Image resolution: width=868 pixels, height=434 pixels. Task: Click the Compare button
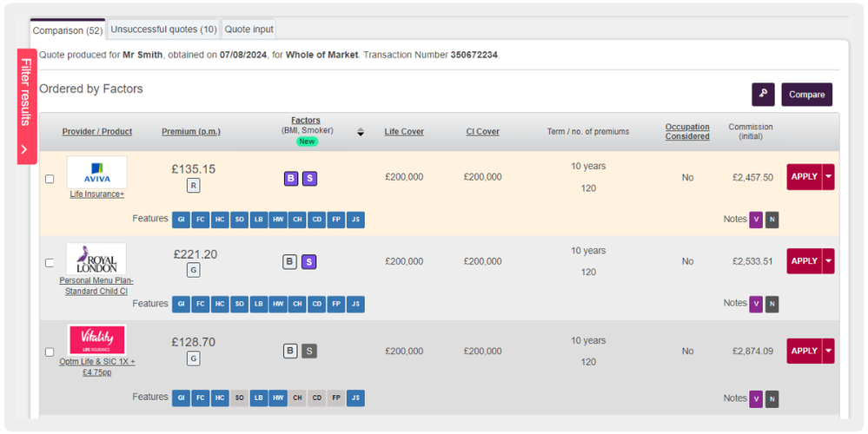pyautogui.click(x=807, y=95)
